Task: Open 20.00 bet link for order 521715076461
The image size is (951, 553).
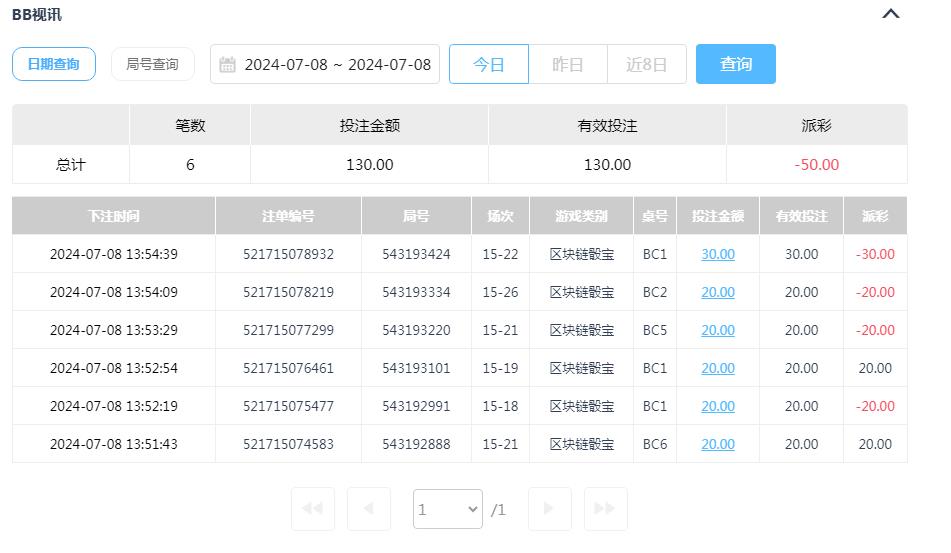Action: point(718,368)
